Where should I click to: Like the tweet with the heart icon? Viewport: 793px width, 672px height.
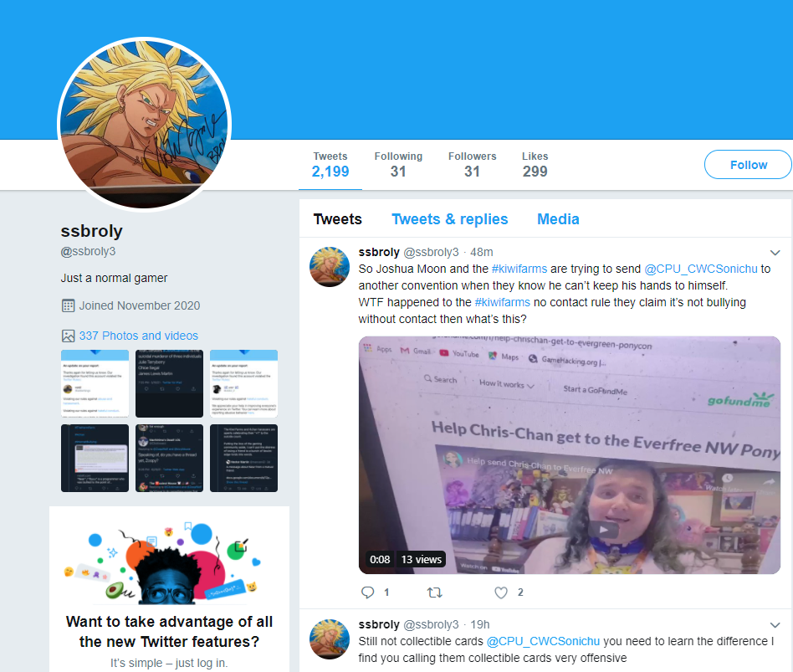click(x=501, y=592)
